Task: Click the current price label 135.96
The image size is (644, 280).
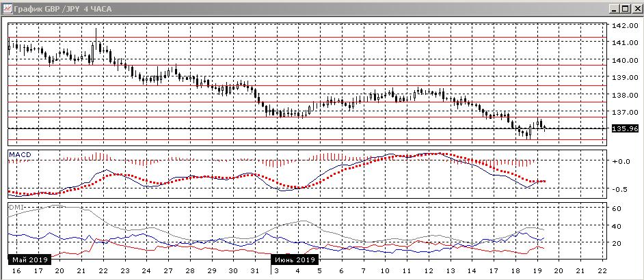Action: tap(625, 128)
